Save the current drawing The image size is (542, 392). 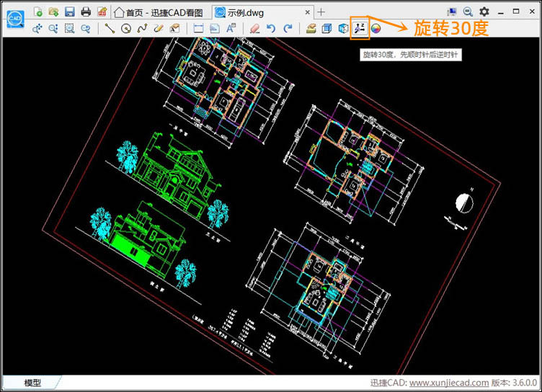tap(70, 12)
